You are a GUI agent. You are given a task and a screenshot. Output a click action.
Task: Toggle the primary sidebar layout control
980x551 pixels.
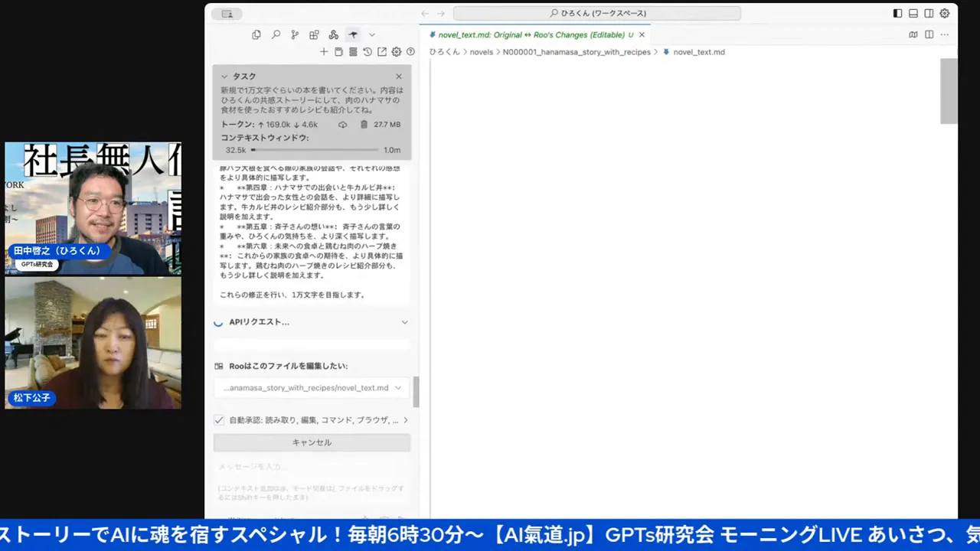[x=897, y=13]
